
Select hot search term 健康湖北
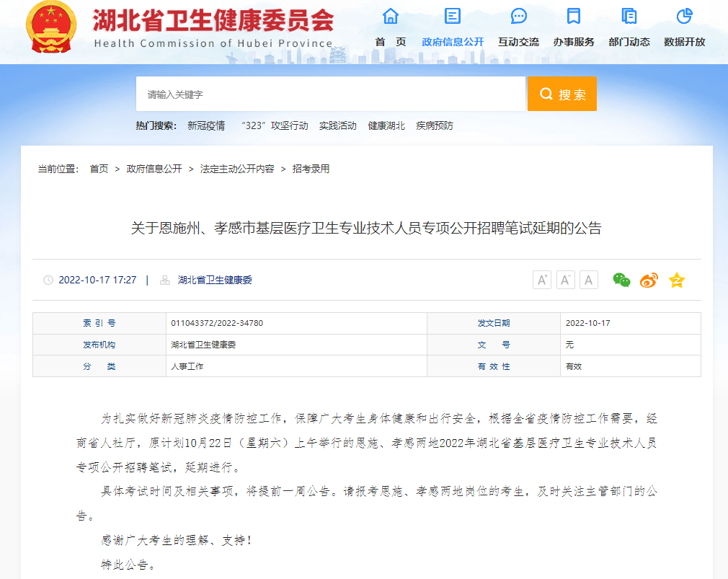pos(386,125)
